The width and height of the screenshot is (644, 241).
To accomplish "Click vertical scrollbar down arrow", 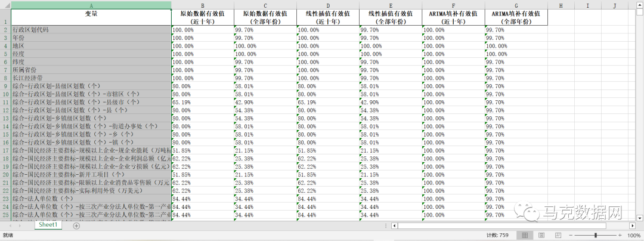I will click(x=640, y=217).
